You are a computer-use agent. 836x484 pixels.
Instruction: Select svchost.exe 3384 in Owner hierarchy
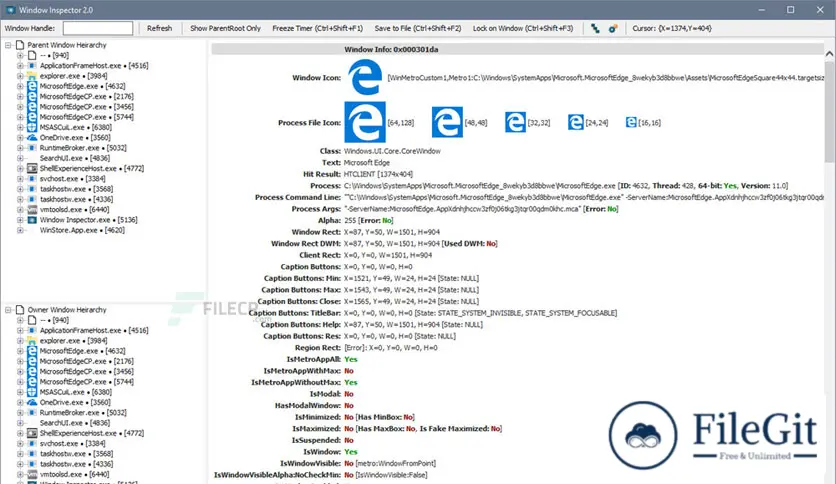73,443
